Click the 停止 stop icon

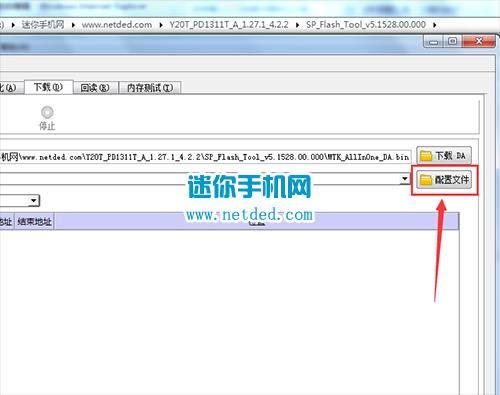click(x=47, y=112)
